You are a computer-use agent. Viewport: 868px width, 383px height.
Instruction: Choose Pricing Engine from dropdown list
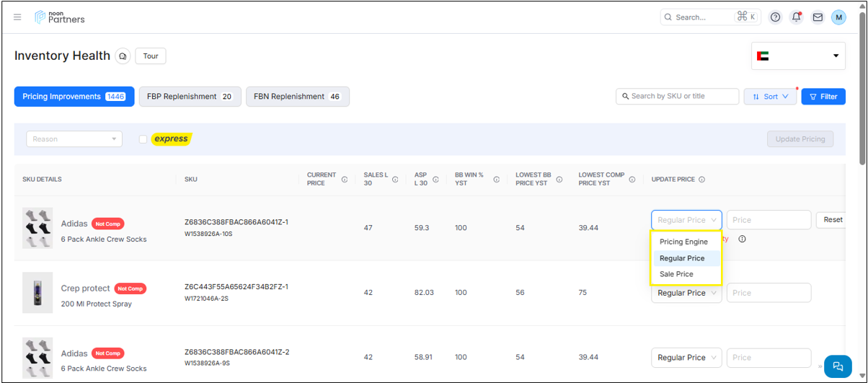coord(683,242)
